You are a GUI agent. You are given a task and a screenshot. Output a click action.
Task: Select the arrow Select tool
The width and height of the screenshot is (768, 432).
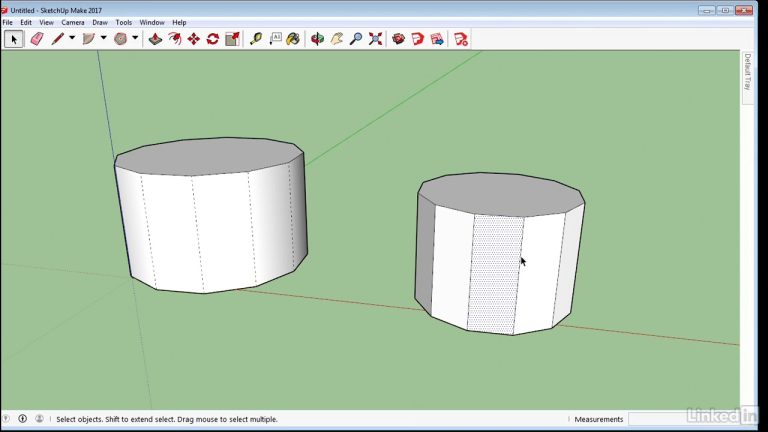coord(14,39)
